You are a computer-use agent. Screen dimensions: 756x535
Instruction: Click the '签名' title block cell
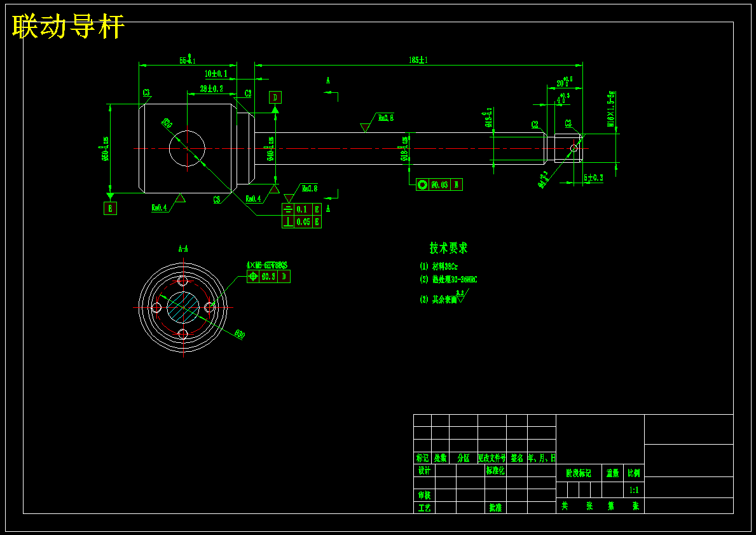[517, 458]
